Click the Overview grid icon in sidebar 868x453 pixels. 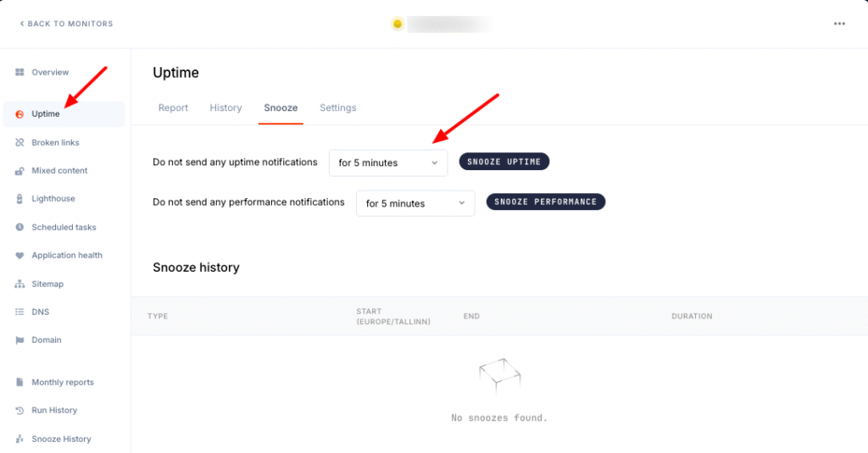pyautogui.click(x=19, y=72)
